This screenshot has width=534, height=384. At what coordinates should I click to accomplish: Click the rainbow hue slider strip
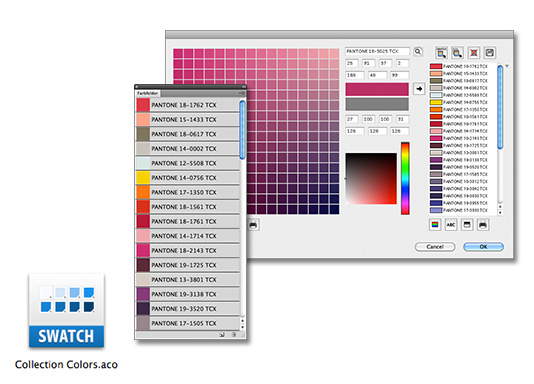tap(405, 178)
